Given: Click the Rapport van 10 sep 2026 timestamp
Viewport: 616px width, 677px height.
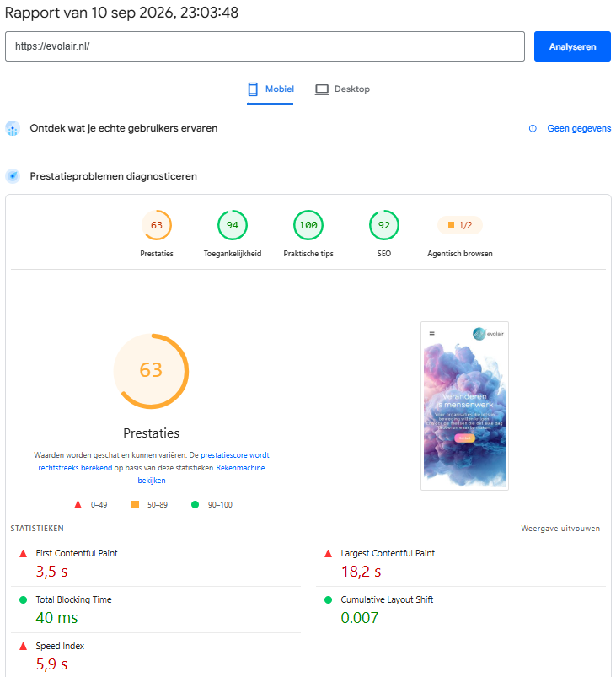Looking at the screenshot, I should [x=121, y=13].
